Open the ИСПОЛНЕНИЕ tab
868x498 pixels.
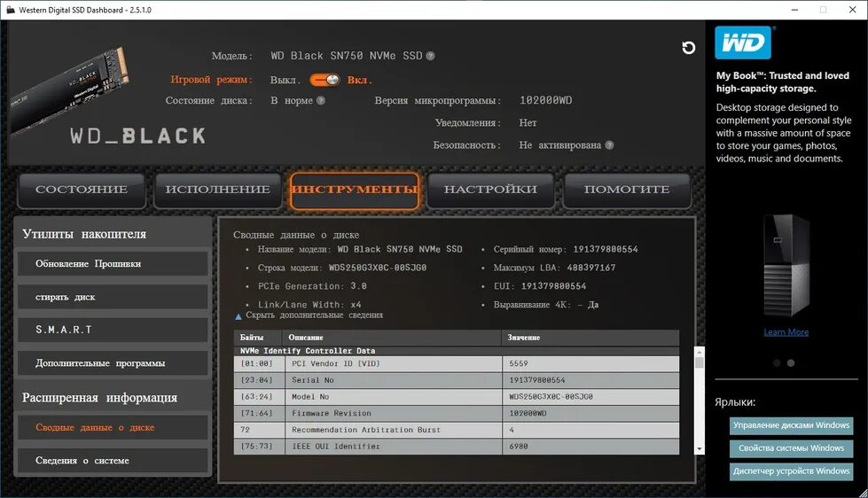[x=217, y=190]
